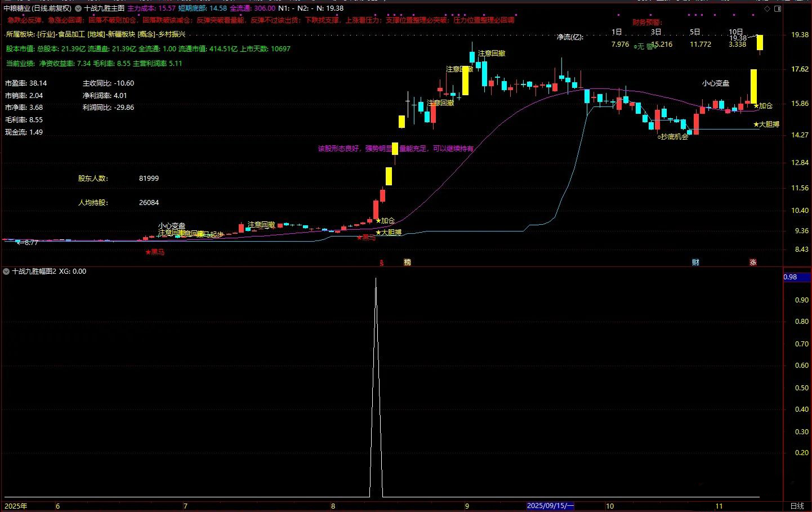The image size is (812, 512).
Task: Click the 全流通: 306.00 value
Action: pyautogui.click(x=253, y=8)
